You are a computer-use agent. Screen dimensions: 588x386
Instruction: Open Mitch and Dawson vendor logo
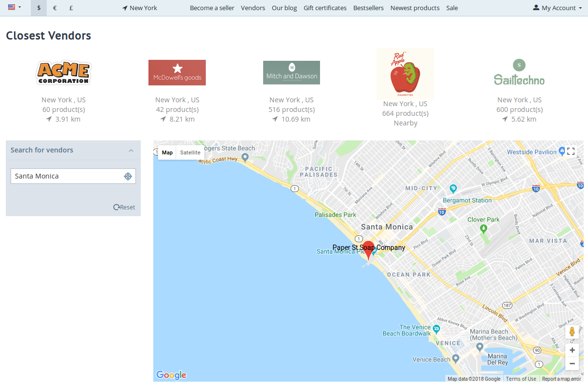(x=292, y=72)
